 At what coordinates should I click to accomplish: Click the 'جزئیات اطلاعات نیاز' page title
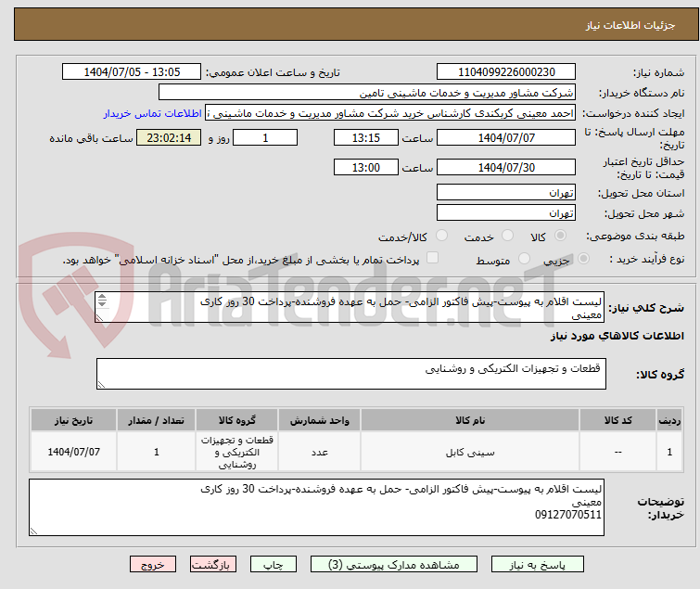pyautogui.click(x=630, y=25)
